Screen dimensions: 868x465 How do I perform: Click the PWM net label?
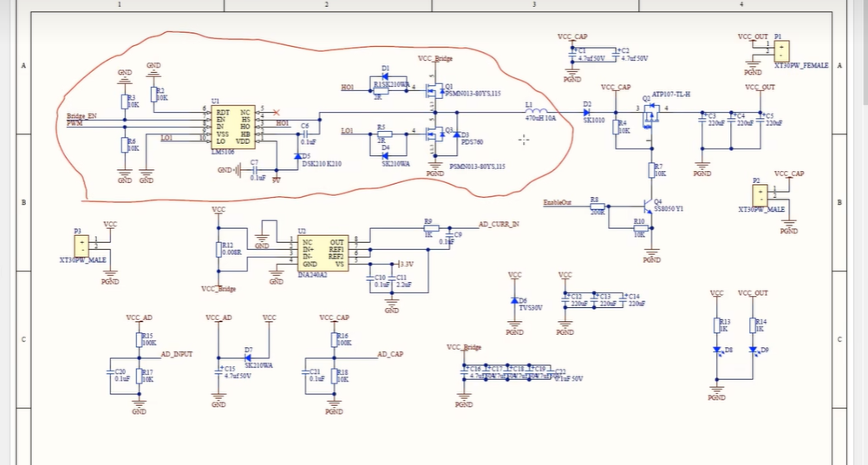75,123
